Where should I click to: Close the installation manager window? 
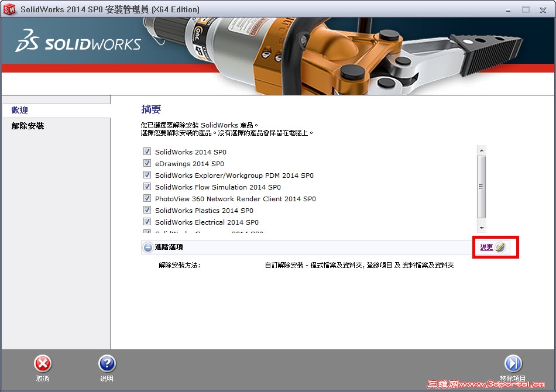coord(543,10)
